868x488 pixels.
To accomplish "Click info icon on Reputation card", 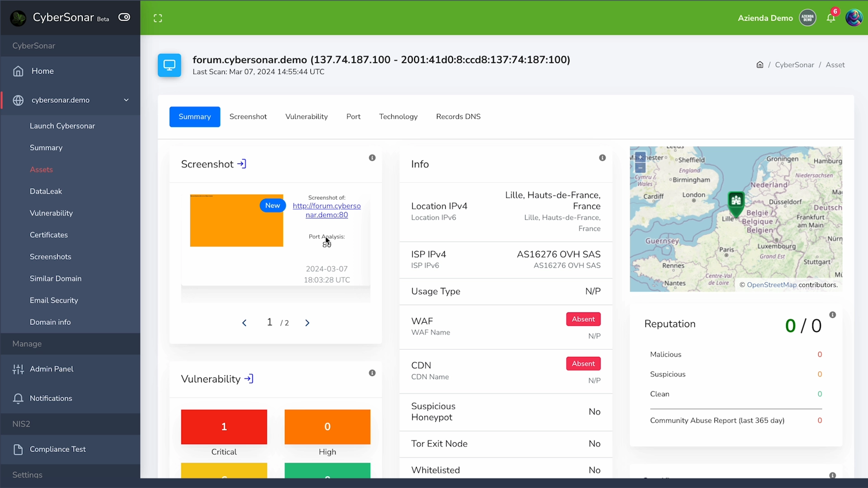I will coord(833,315).
